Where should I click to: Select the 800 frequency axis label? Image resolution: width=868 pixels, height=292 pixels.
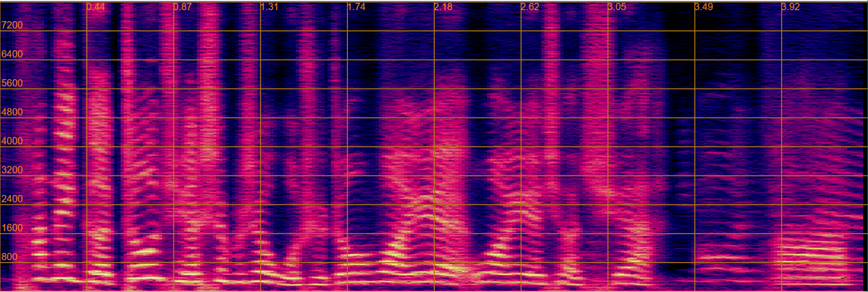(x=10, y=256)
